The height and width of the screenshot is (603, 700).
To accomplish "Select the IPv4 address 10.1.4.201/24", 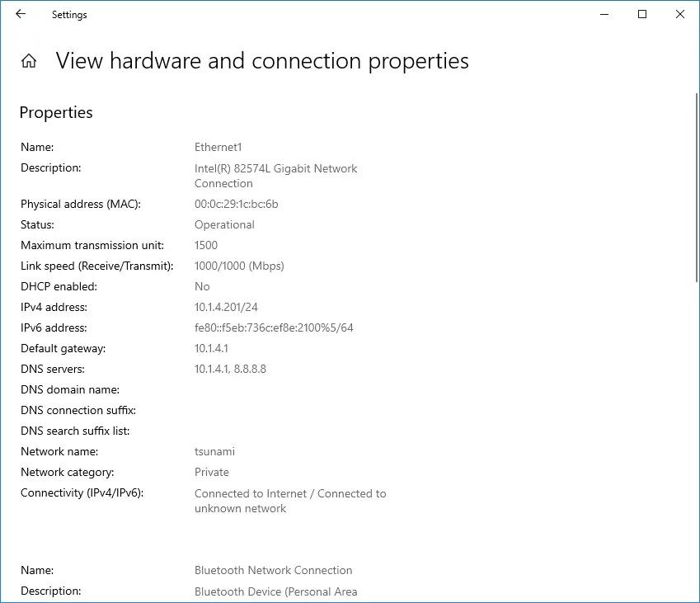I will pyautogui.click(x=231, y=307).
